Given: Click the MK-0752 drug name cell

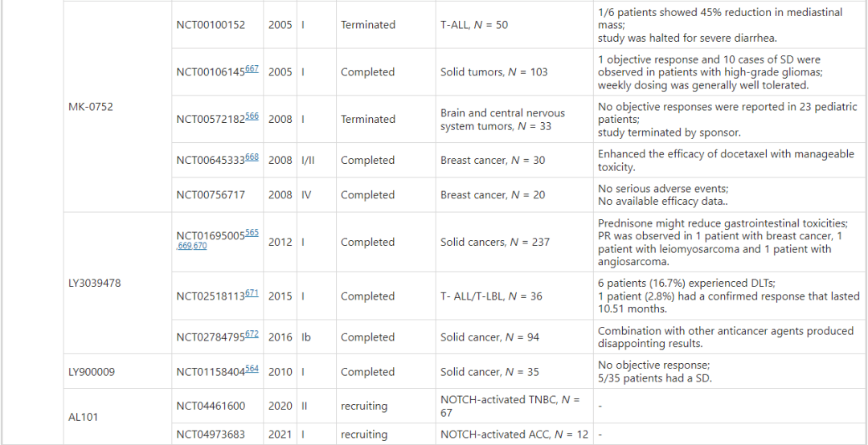Looking at the screenshot, I should point(91,106).
